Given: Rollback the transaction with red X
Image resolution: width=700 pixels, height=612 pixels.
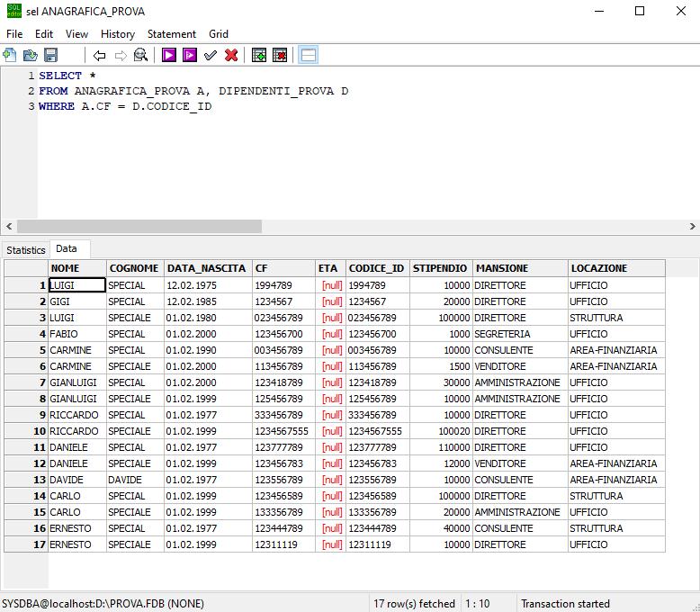Looking at the screenshot, I should click(x=231, y=56).
